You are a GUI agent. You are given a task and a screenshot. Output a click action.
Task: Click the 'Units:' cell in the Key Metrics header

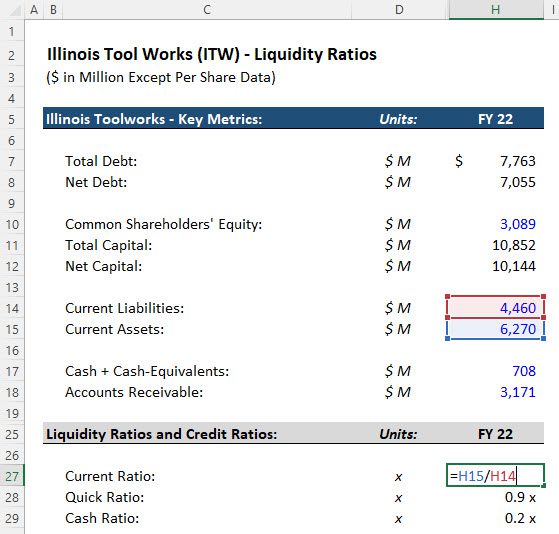tap(398, 119)
